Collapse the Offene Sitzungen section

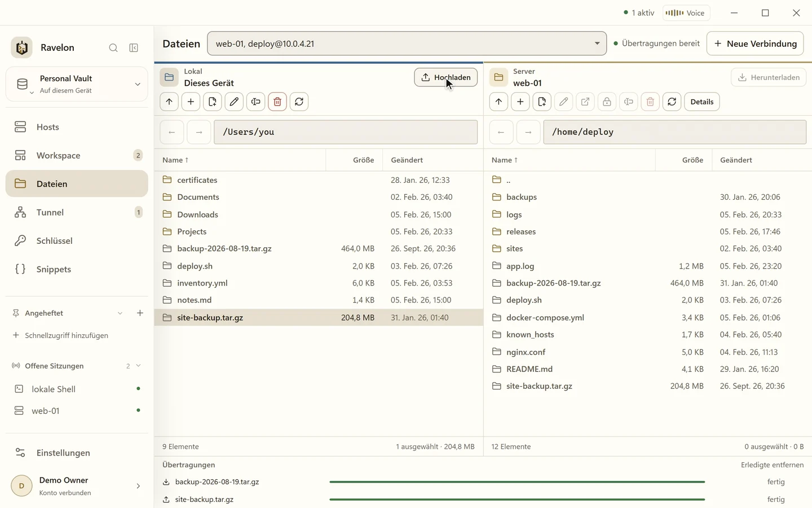(x=138, y=366)
